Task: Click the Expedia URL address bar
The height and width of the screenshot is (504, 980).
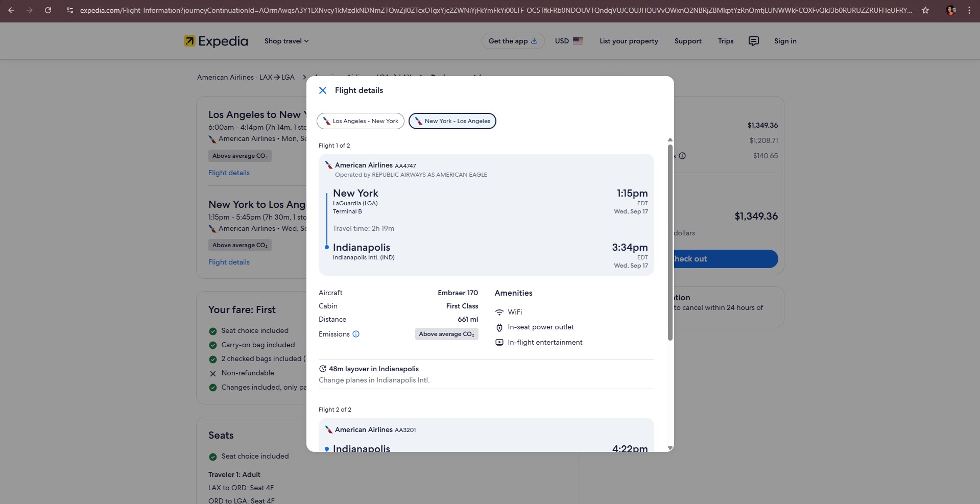Action: point(495,10)
